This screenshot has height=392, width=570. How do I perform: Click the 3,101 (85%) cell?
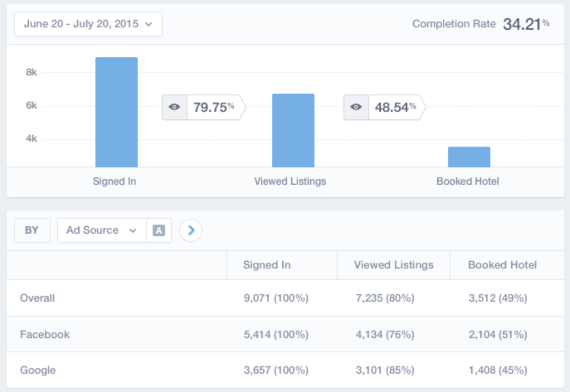pyautogui.click(x=385, y=370)
